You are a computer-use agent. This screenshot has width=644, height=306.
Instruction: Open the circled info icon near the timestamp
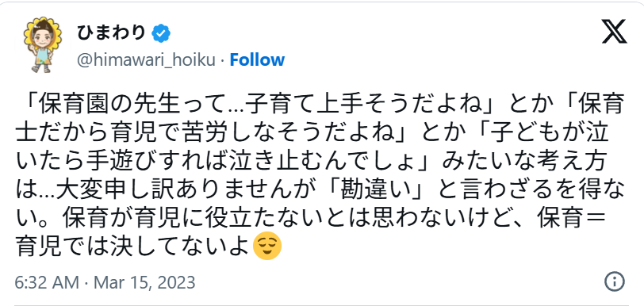coord(615,281)
